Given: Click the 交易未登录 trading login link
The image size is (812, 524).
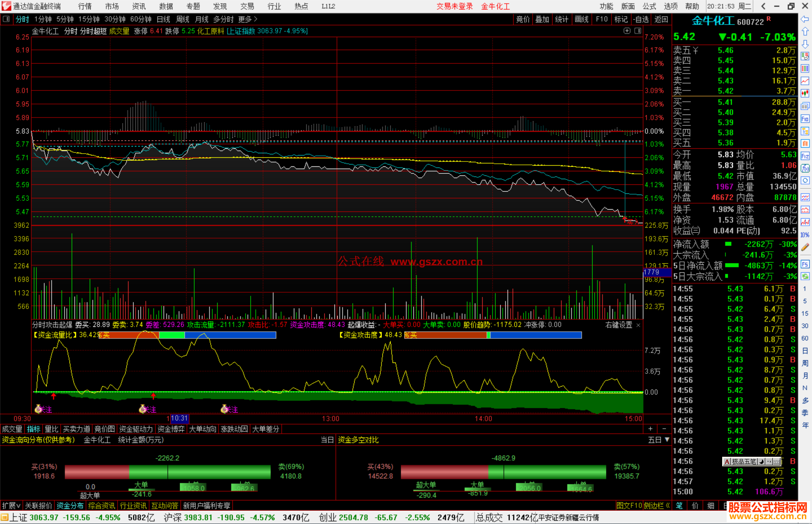Looking at the screenshot, I should pyautogui.click(x=454, y=6).
